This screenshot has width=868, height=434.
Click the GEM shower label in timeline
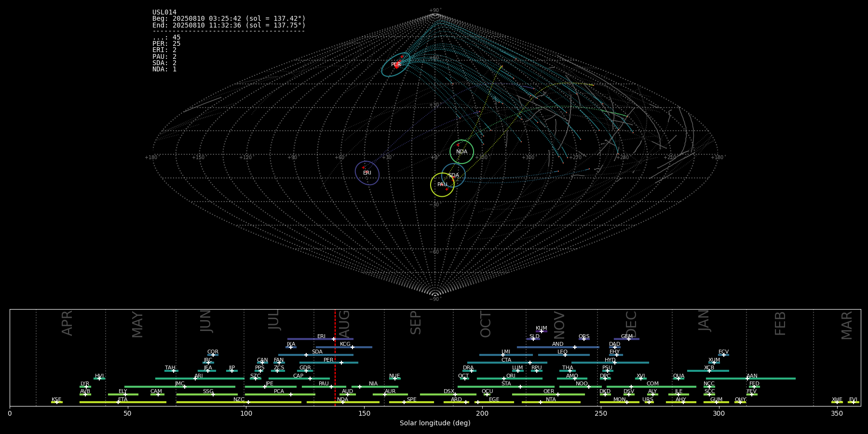627,337
